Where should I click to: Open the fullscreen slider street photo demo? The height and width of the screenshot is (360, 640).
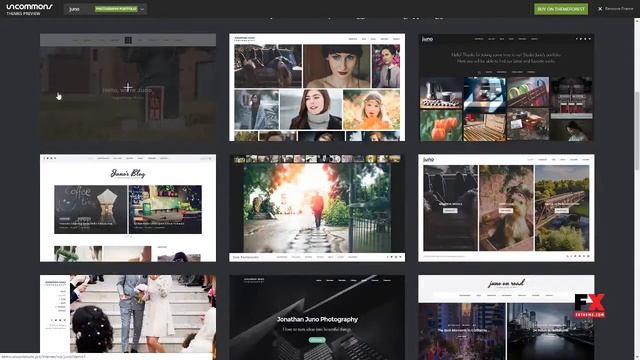click(317, 208)
